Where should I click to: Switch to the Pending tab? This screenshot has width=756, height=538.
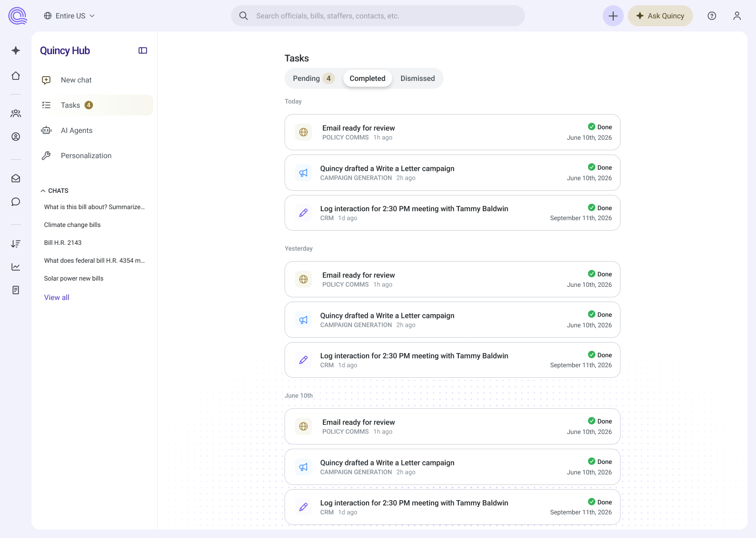pyautogui.click(x=313, y=78)
